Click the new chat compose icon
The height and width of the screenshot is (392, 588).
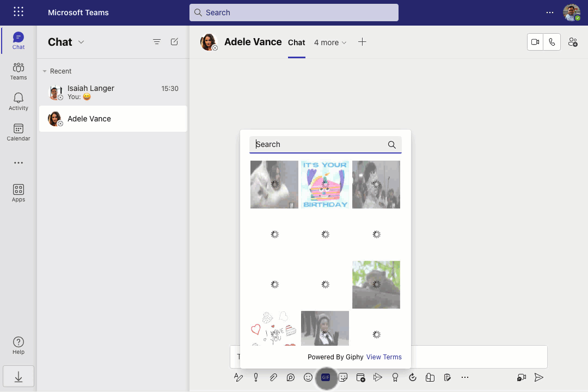click(x=174, y=42)
